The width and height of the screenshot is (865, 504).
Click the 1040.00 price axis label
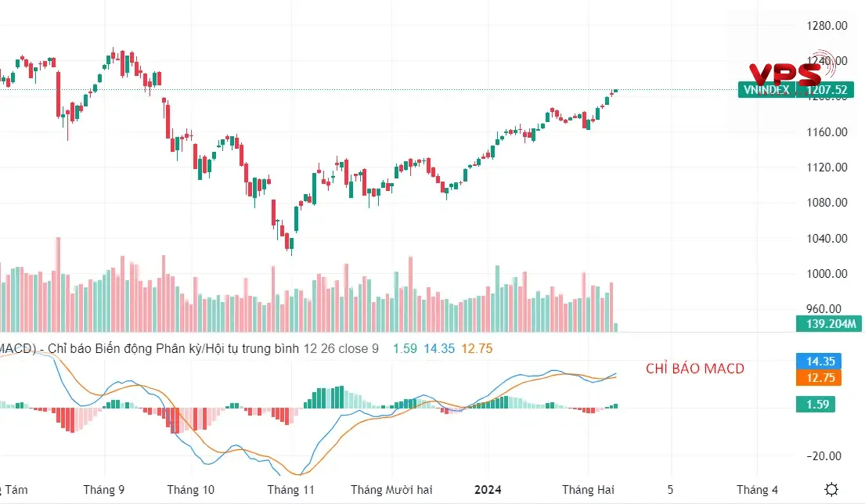click(x=827, y=239)
